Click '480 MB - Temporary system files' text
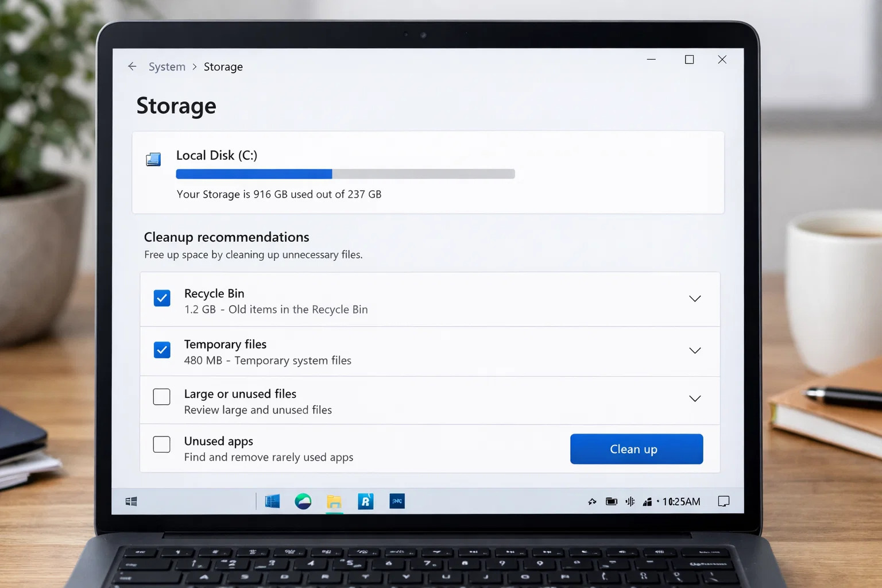Image resolution: width=882 pixels, height=588 pixels. 268,361
